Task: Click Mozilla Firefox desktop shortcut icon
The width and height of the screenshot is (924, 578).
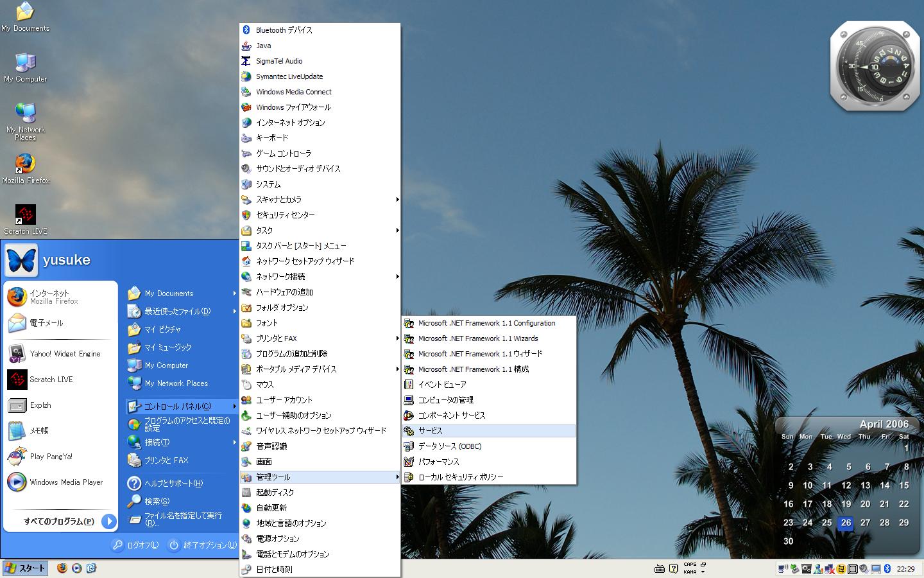Action: tap(25, 164)
